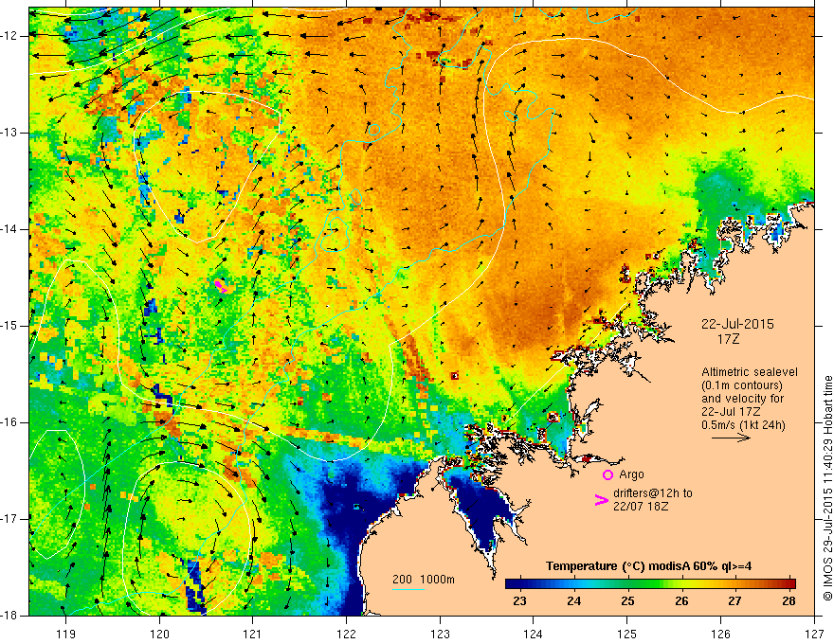Click the colorbar tick label "23"
This screenshot has width=834, height=644.
519,601
